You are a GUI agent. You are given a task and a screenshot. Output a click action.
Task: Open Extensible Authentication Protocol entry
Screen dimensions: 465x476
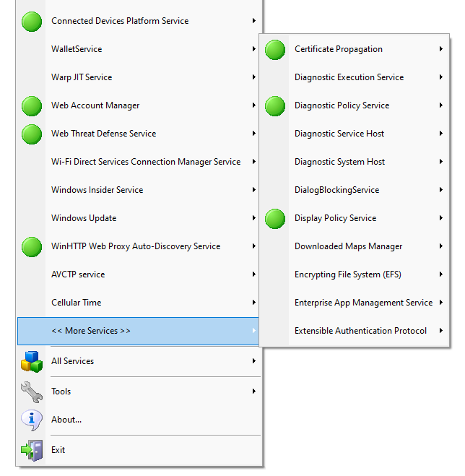click(354, 331)
